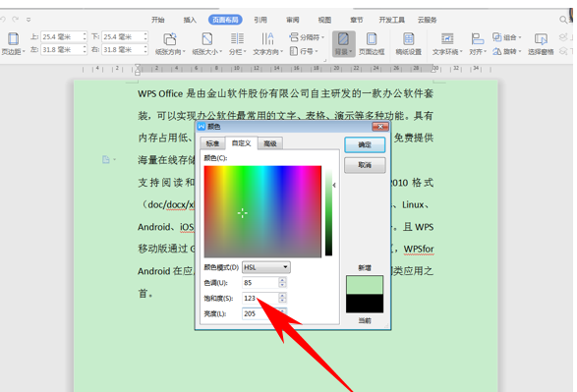The image size is (577, 392).
Task: Confirm color with the 确定 button
Action: (x=365, y=144)
